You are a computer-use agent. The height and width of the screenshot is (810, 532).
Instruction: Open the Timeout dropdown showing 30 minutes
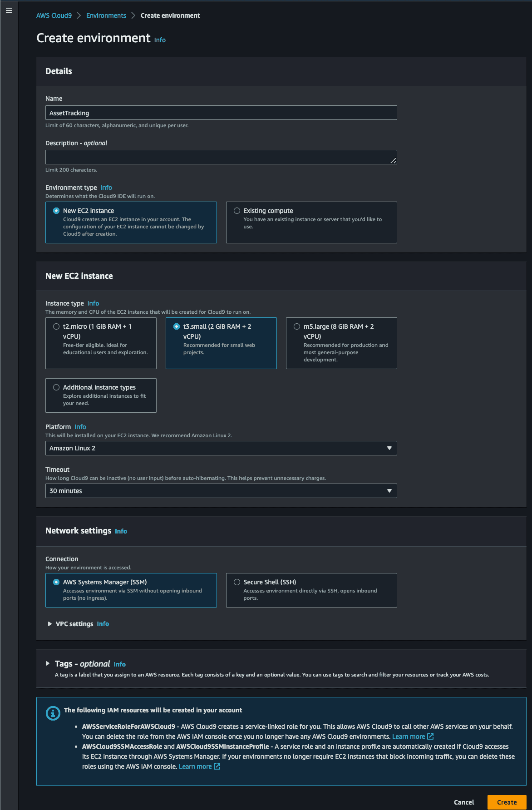coord(221,491)
